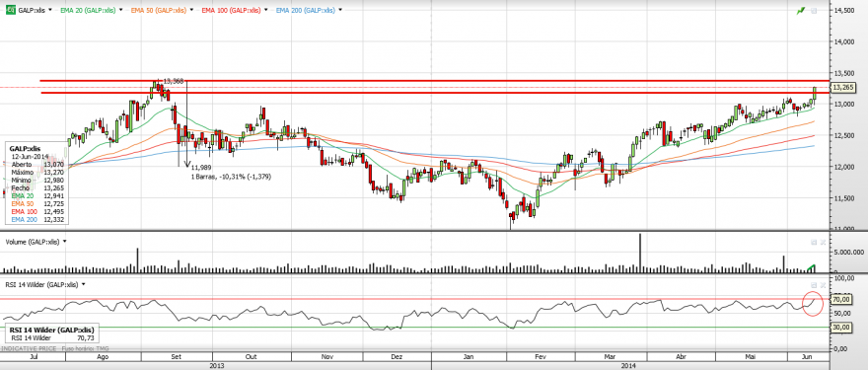The width and height of the screenshot is (868, 370).
Task: Click the 2013 year label on time axis
Action: [x=217, y=366]
